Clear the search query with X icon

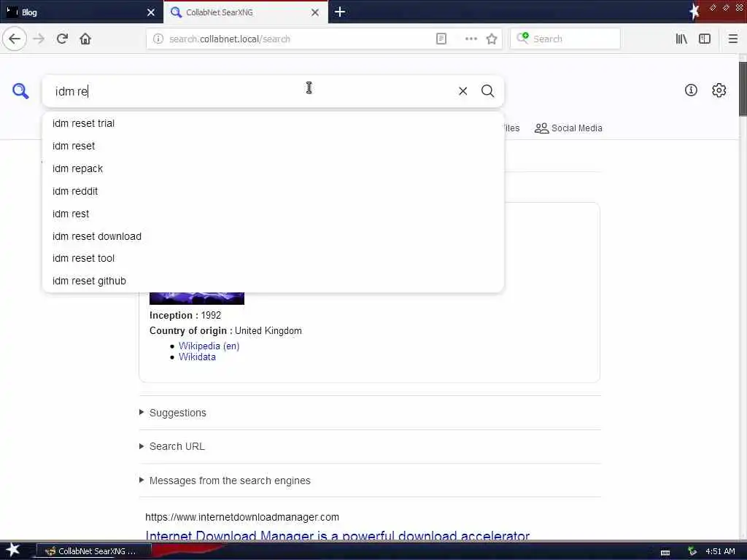462,91
